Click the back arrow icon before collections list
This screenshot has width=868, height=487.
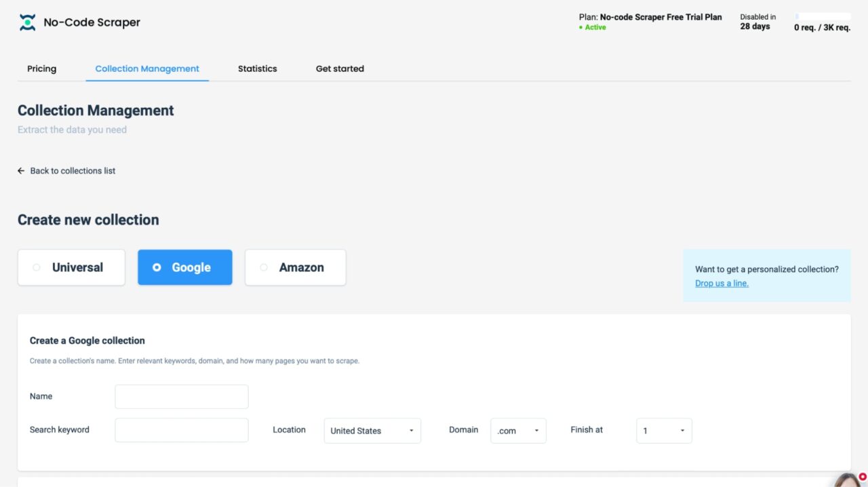point(21,171)
